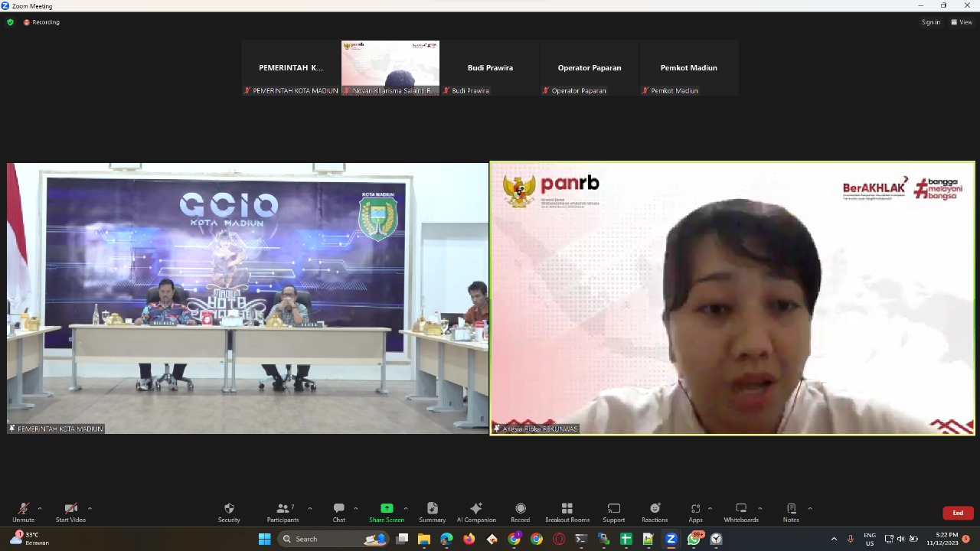This screenshot has height=551, width=980.
Task: Open the Chat panel
Action: 338,511
